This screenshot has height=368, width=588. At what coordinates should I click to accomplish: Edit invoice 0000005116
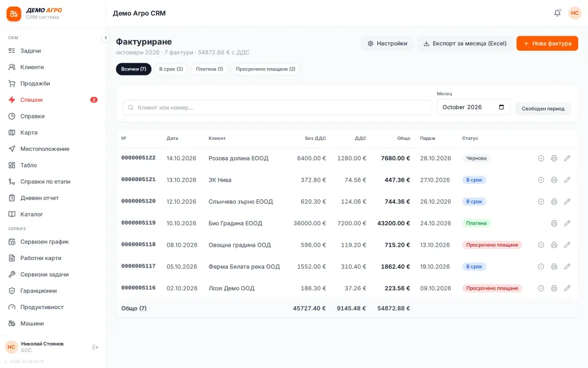567,288
